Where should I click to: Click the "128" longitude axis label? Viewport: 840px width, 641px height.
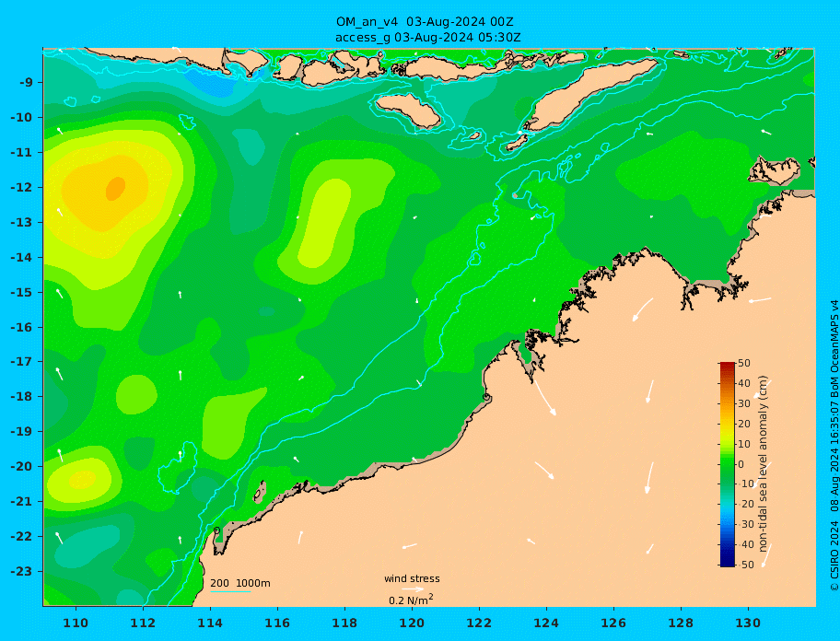(x=681, y=623)
